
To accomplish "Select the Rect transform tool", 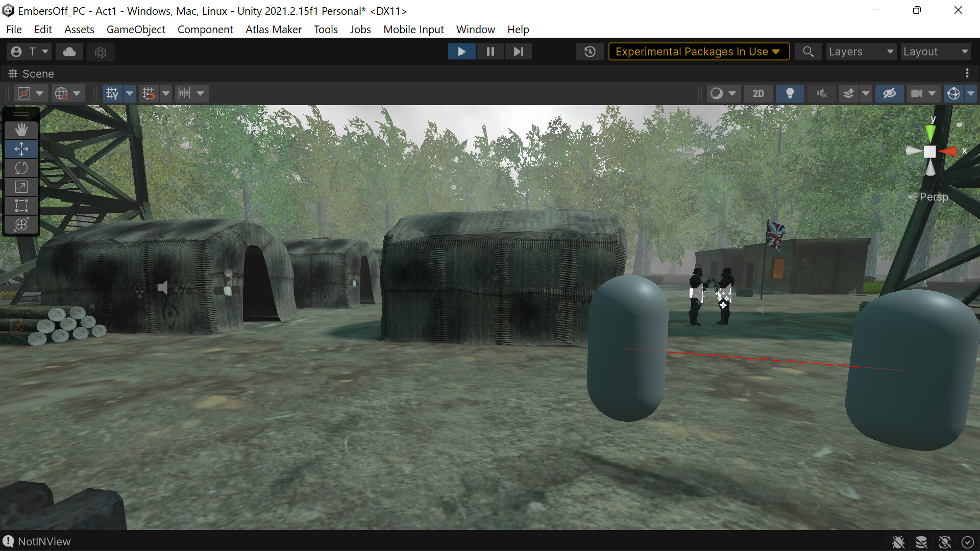I will (21, 206).
